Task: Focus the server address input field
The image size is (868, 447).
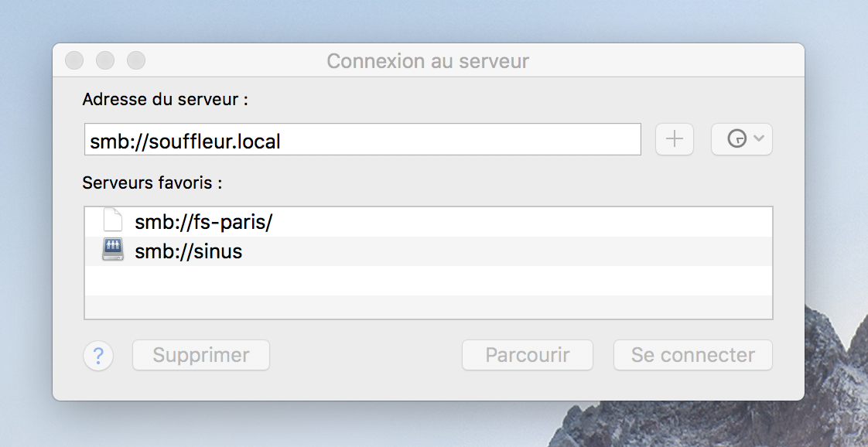Action: pyautogui.click(x=363, y=139)
